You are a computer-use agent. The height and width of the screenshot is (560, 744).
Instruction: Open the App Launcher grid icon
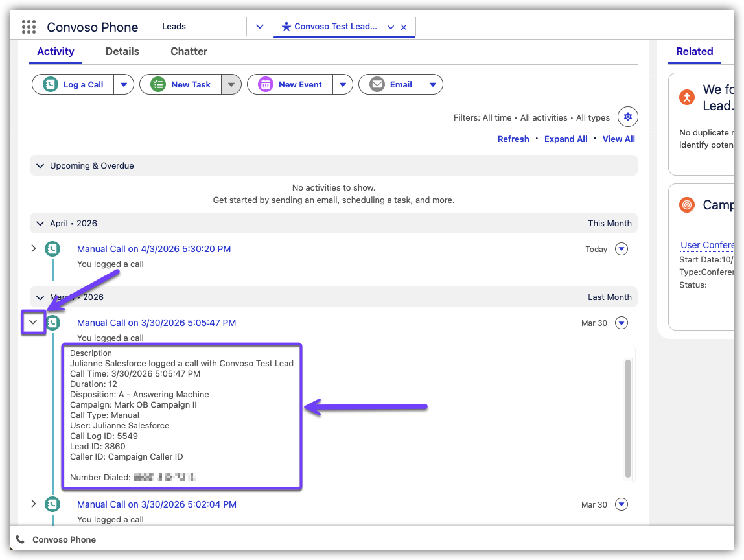point(29,27)
